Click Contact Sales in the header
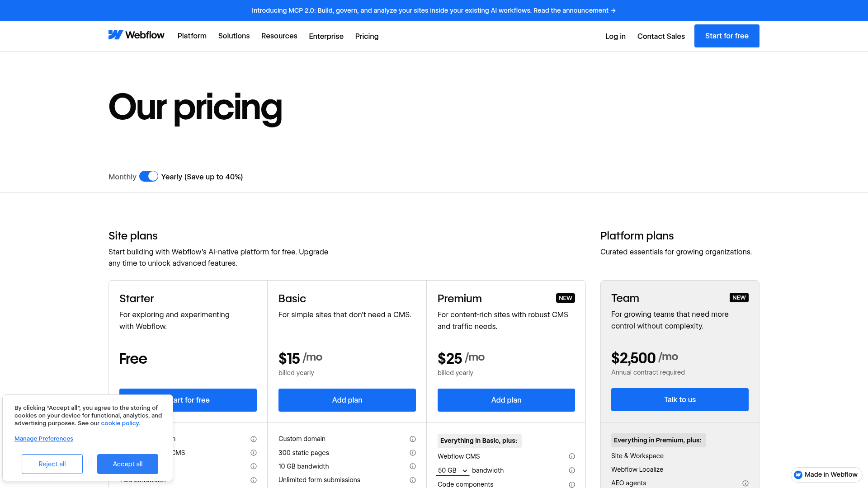 tap(661, 36)
